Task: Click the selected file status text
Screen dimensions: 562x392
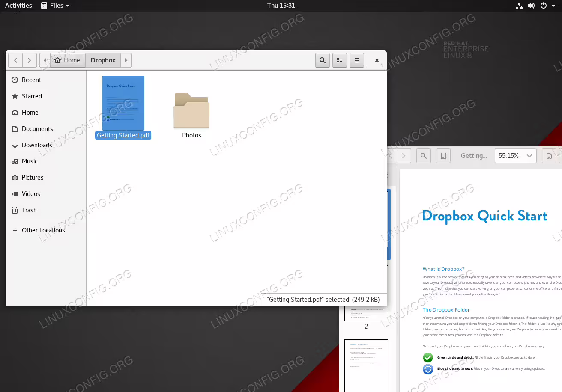Action: [x=323, y=300]
